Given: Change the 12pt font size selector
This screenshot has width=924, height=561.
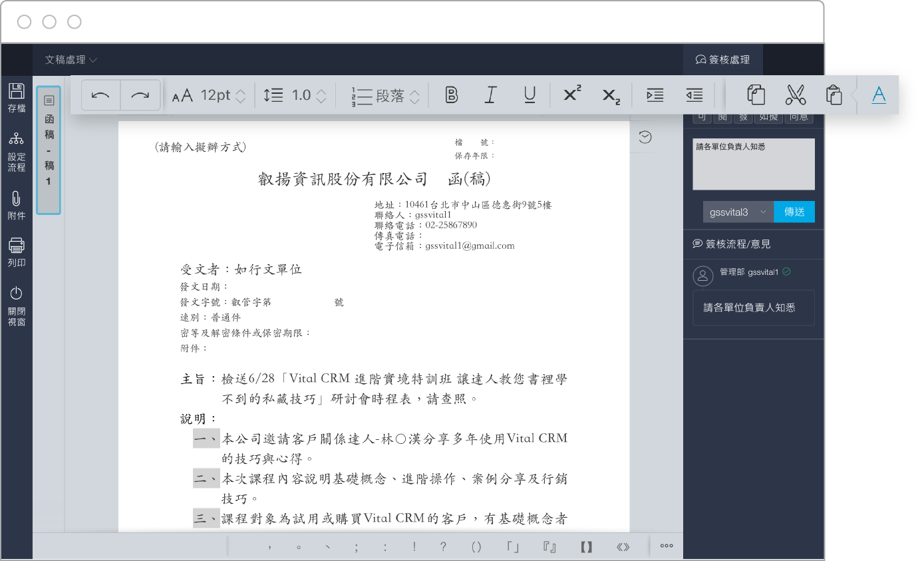Looking at the screenshot, I should coord(209,95).
